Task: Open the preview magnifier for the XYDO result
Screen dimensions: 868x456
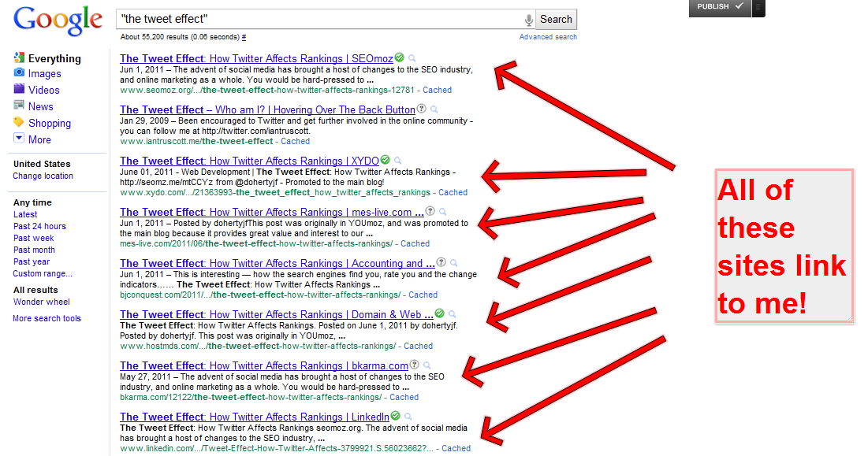Action: pyautogui.click(x=398, y=161)
